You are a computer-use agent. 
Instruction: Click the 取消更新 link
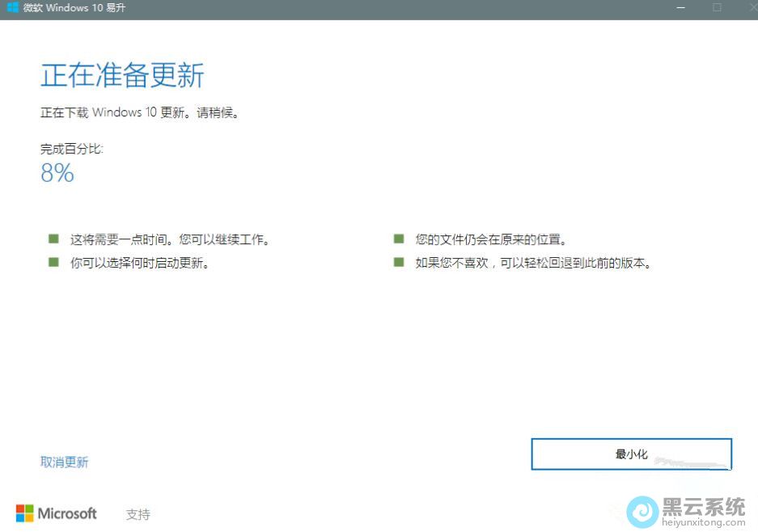point(64,461)
